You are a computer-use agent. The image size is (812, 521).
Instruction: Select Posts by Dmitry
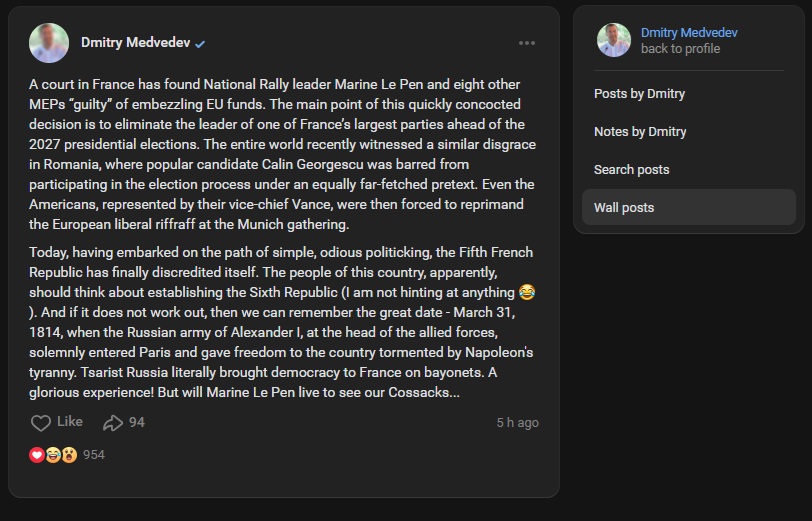coord(639,94)
